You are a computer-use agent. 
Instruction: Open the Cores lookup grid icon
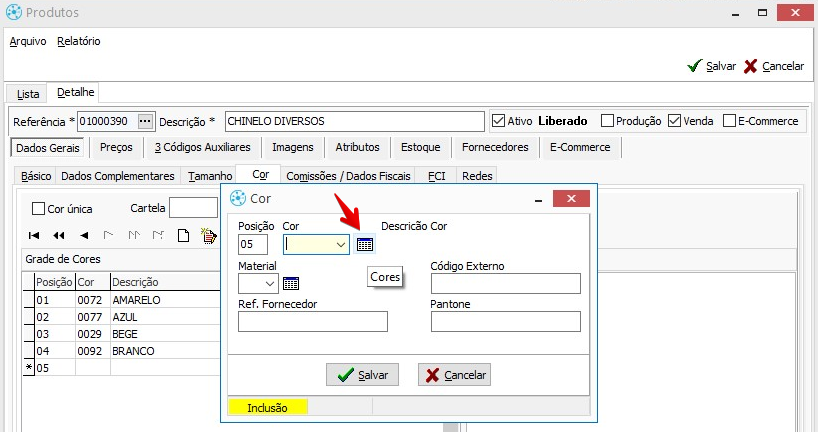[x=365, y=244]
